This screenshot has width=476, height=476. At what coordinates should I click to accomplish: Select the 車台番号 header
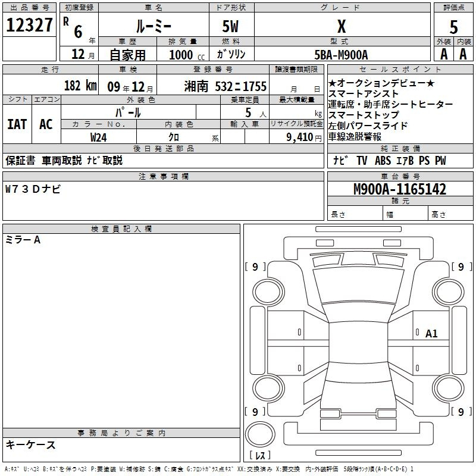tap(400, 176)
